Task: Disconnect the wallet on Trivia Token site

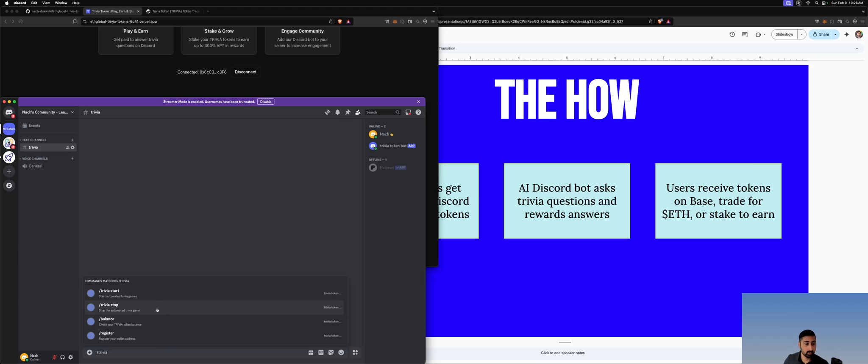Action: [245, 72]
